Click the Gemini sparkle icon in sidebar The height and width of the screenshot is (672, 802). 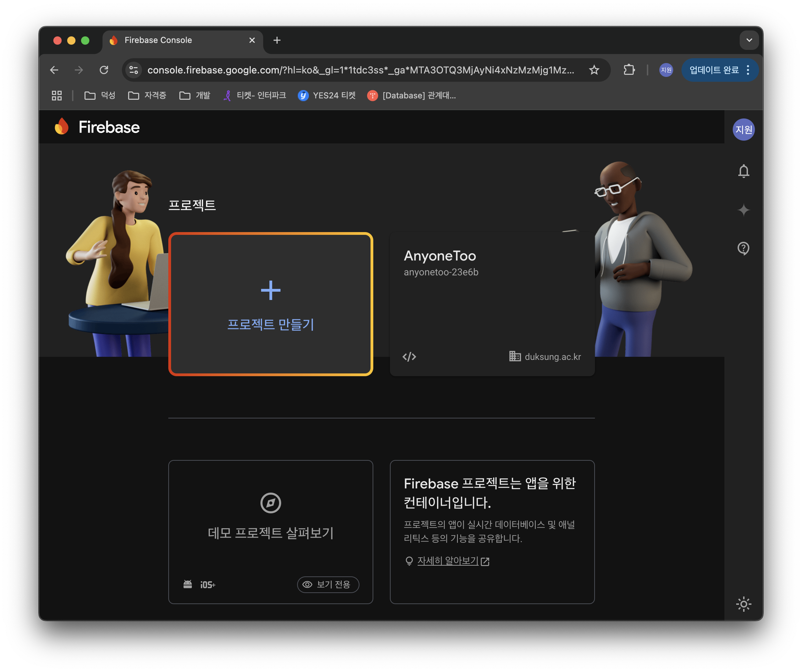point(743,210)
